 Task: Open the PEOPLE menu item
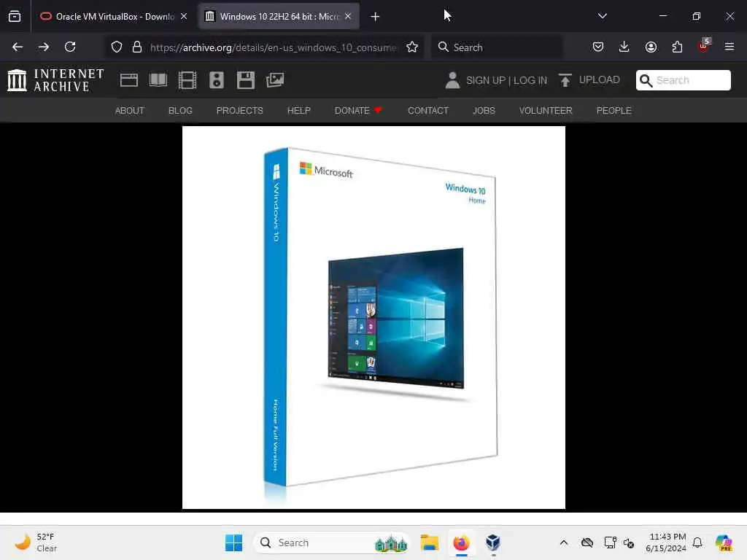[x=614, y=111]
